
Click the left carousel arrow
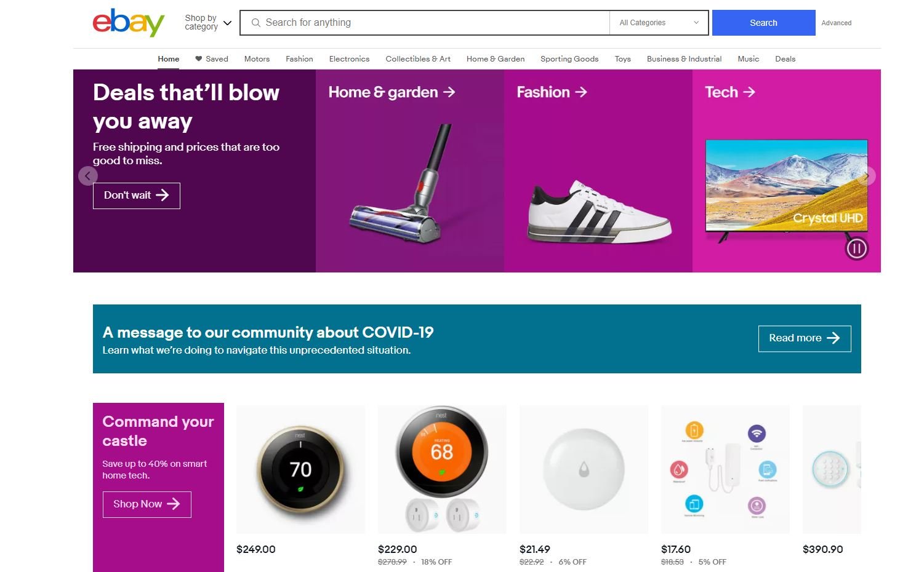coord(88,176)
